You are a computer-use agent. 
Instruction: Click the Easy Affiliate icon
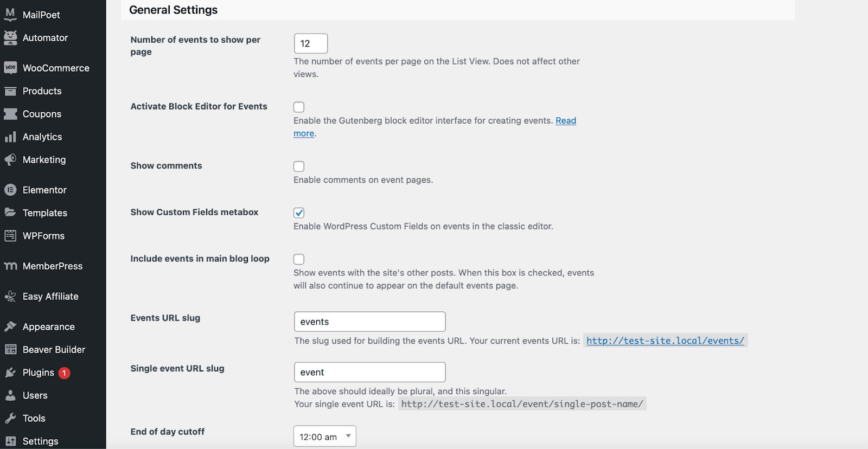click(10, 297)
